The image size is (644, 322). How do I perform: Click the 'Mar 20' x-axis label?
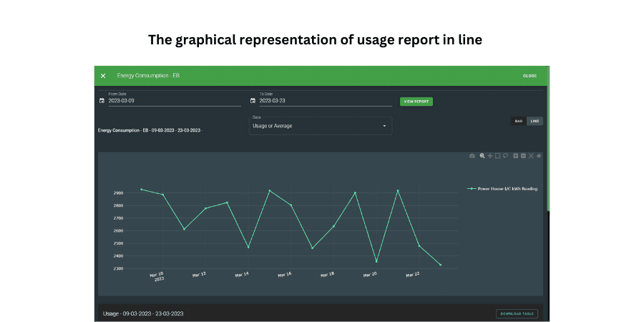tap(370, 274)
